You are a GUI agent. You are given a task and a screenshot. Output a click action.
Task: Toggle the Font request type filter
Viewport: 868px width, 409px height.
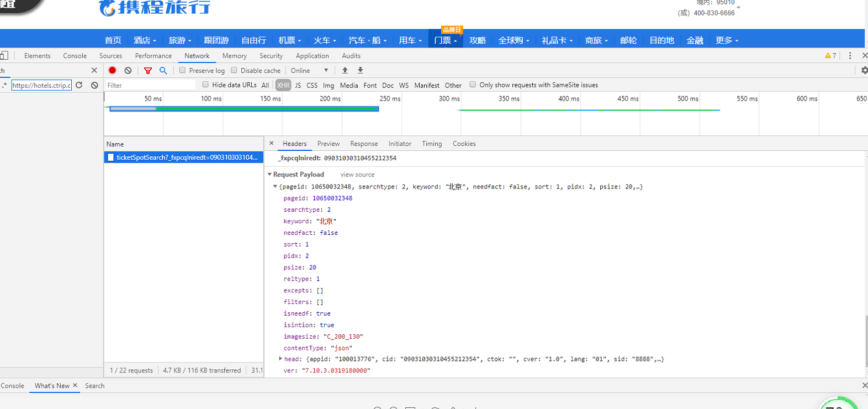tap(370, 85)
